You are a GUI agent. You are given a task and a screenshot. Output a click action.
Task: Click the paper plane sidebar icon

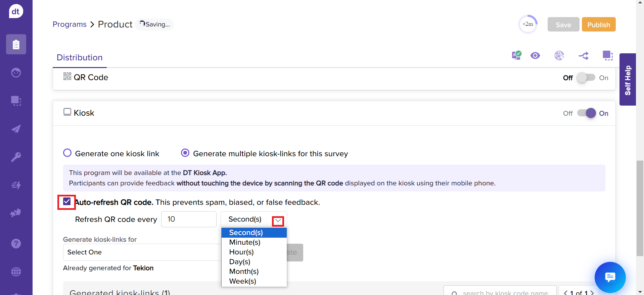pos(16,129)
